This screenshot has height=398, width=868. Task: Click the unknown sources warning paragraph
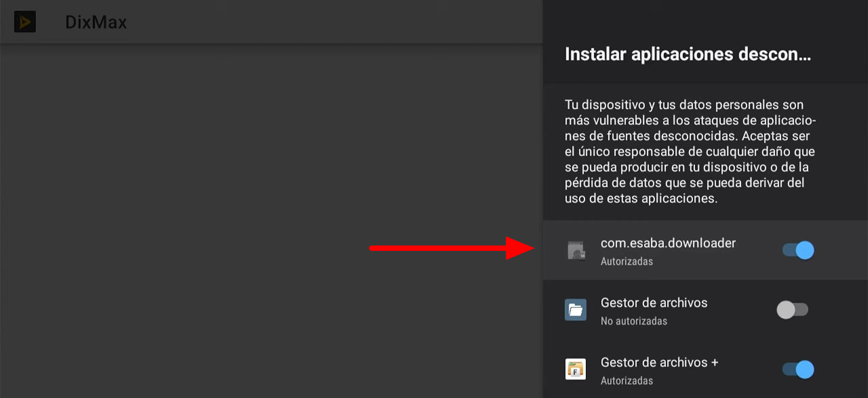tap(690, 152)
